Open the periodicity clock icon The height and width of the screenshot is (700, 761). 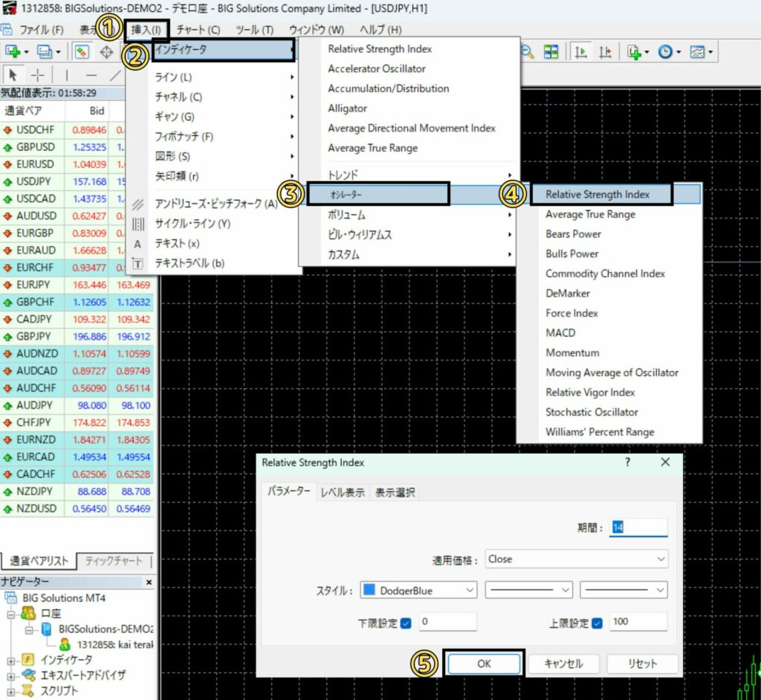[x=664, y=51]
